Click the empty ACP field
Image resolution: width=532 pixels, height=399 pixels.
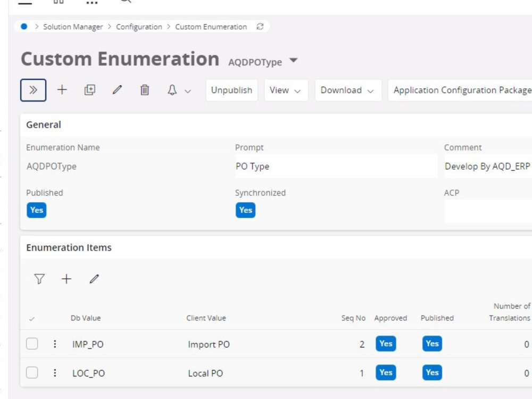[488, 211]
